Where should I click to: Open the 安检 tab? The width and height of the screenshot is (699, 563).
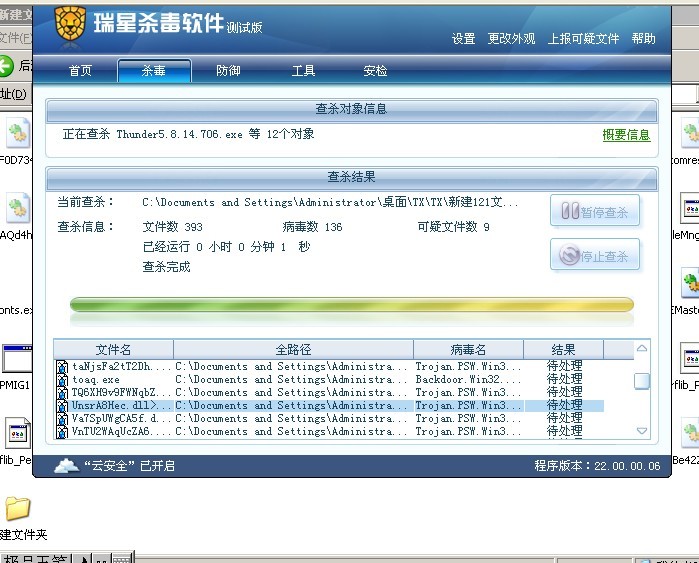click(x=375, y=70)
